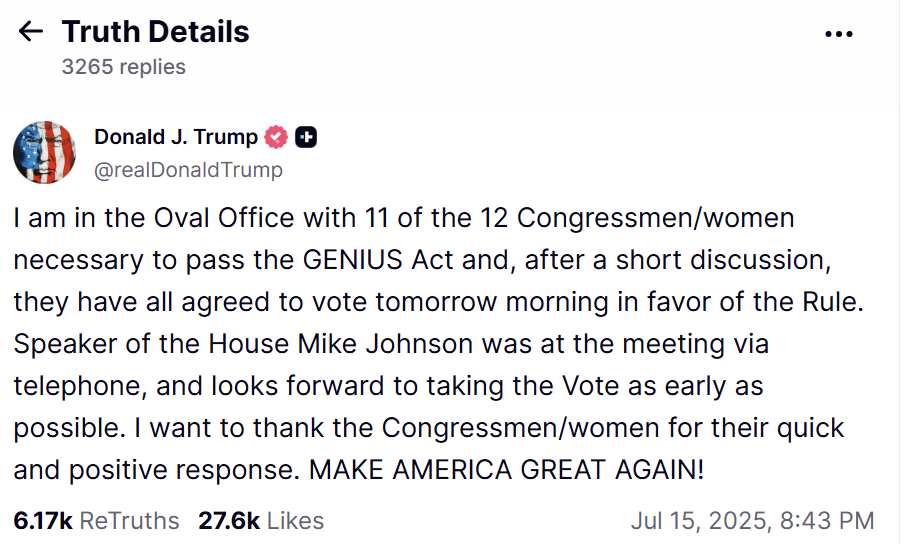Click the Jul 15, 2025, 8:43 PM timestamp

(x=753, y=521)
